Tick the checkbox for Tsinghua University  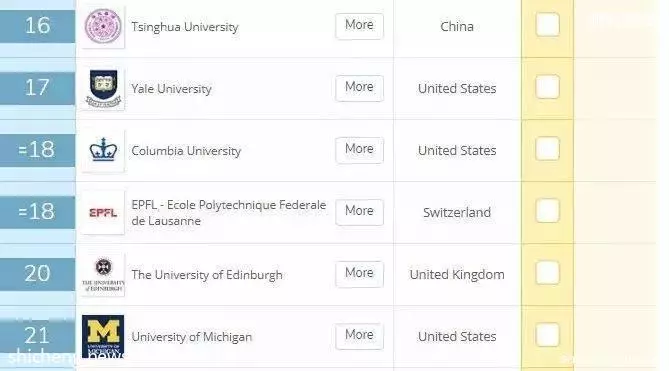tap(547, 25)
